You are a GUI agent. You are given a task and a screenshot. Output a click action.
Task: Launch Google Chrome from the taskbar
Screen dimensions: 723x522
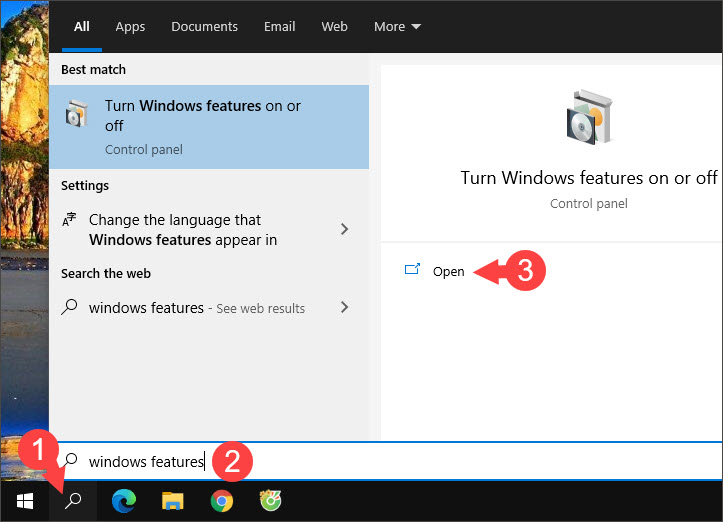(x=222, y=501)
